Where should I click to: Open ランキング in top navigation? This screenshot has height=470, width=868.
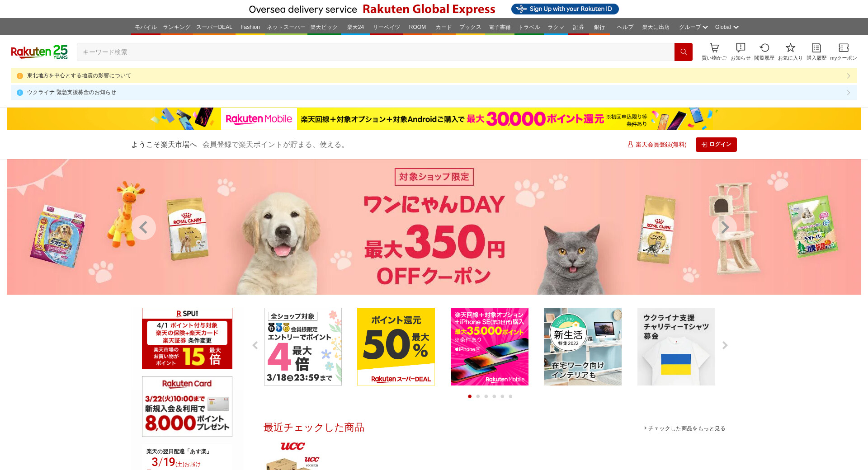click(177, 27)
